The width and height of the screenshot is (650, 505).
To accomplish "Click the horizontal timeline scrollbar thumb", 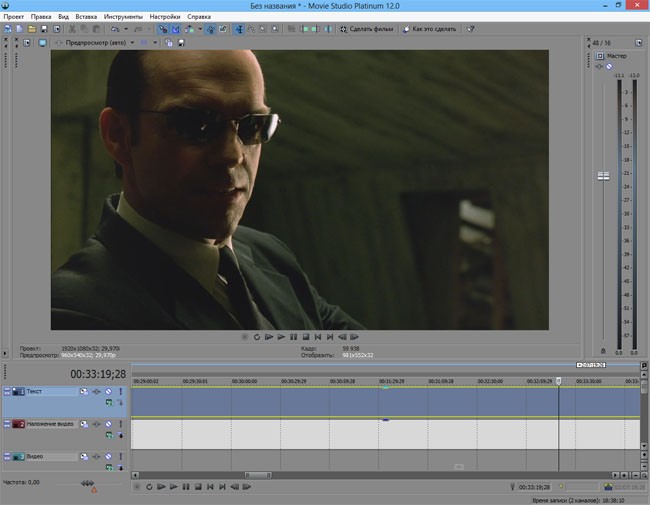I will [258, 475].
